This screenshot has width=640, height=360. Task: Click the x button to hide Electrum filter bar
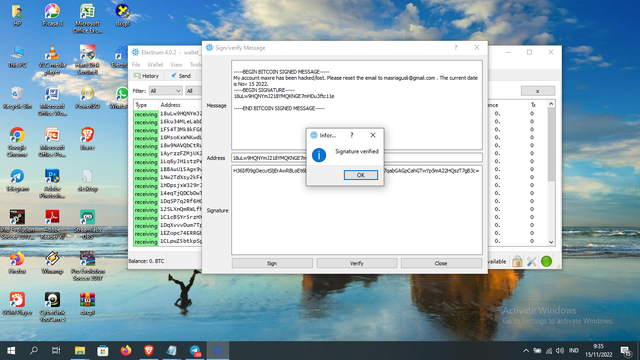click(x=538, y=91)
